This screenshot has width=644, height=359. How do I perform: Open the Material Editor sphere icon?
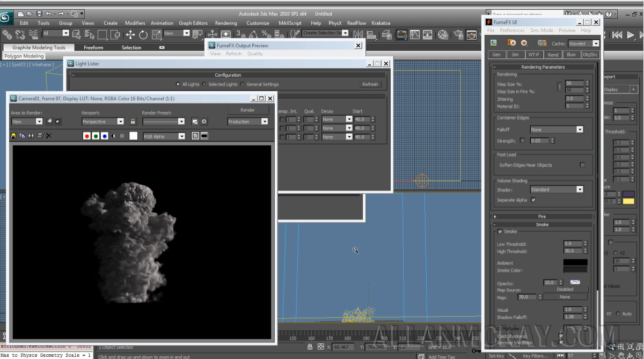(443, 35)
